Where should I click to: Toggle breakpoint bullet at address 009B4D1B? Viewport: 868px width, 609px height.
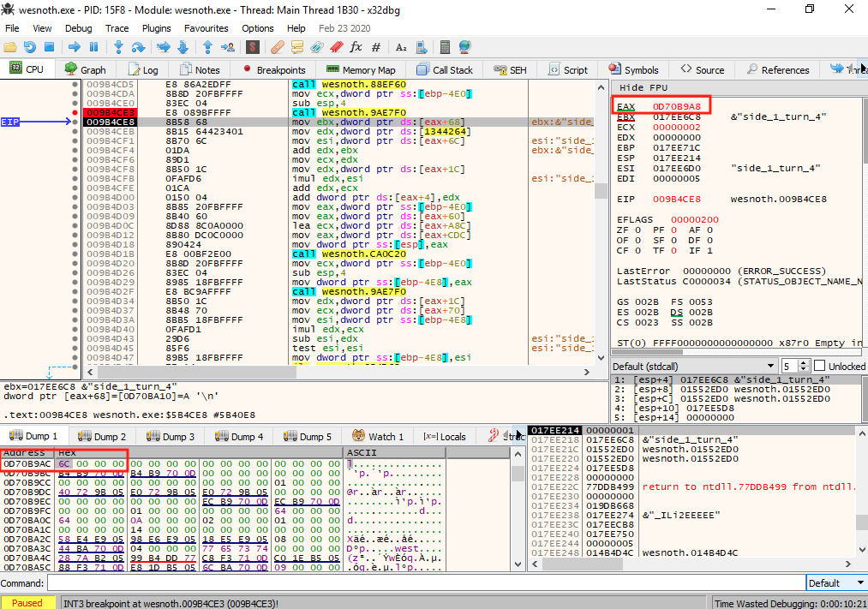coord(75,254)
